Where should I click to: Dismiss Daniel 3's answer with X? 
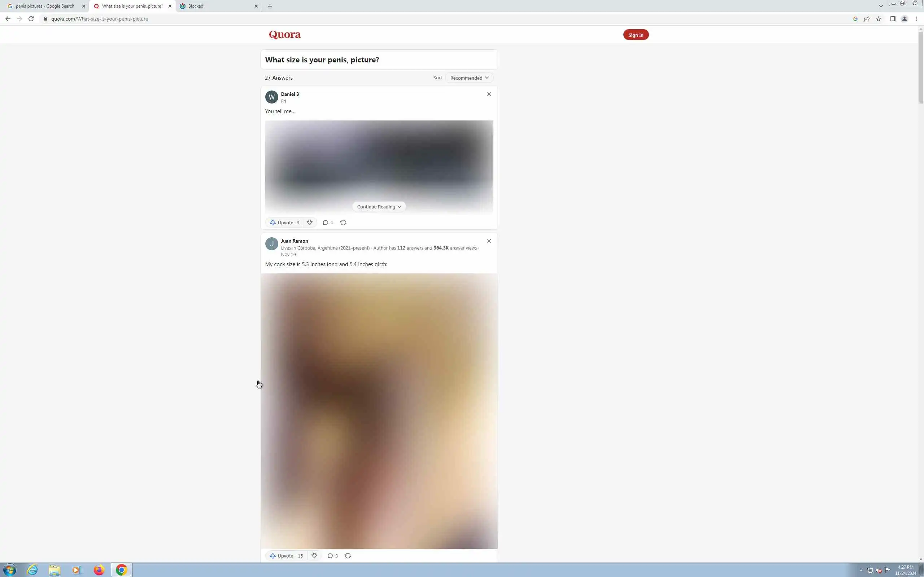tap(489, 94)
